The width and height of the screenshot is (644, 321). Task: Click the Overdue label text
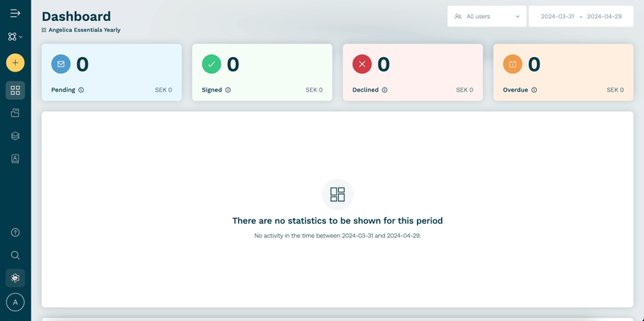click(x=515, y=90)
